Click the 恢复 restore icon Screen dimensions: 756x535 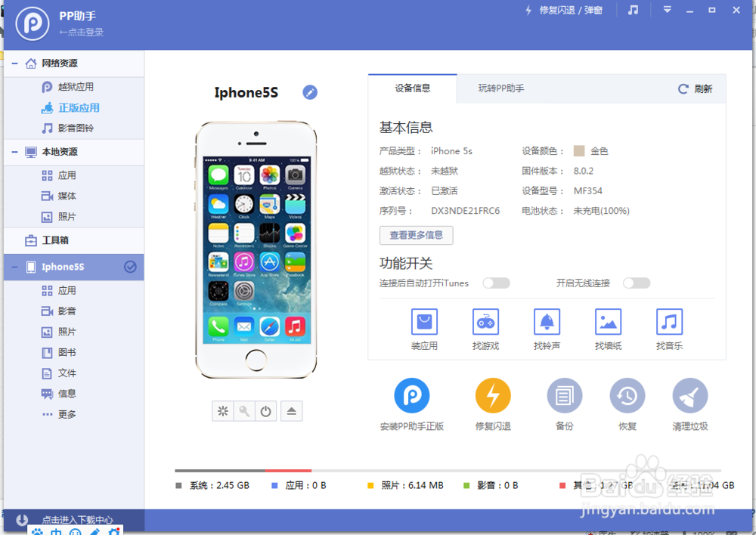[x=627, y=396]
